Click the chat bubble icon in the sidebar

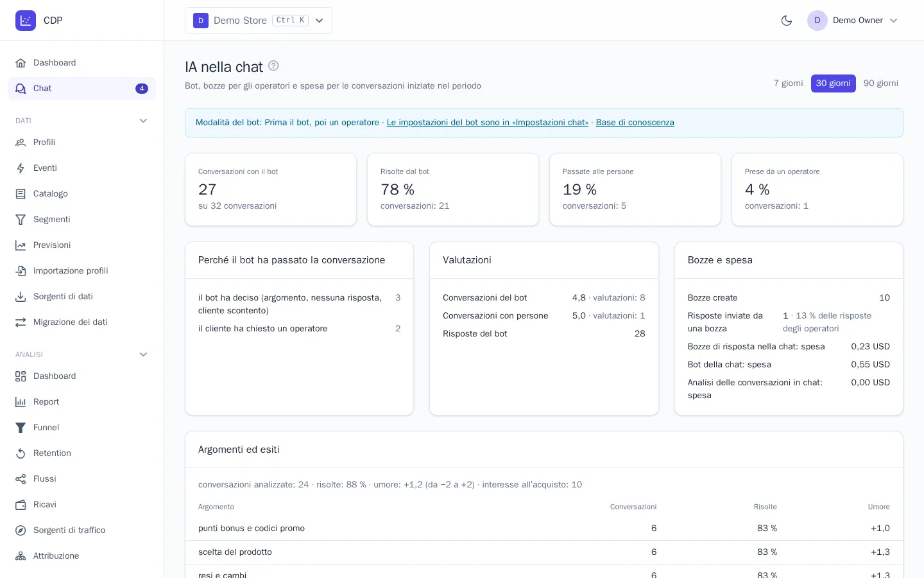tap(21, 89)
